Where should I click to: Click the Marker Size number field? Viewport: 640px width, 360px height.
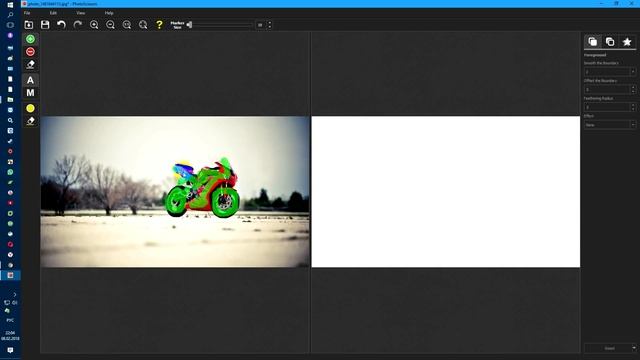(261, 25)
